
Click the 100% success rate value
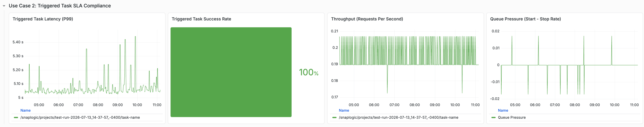pos(309,72)
